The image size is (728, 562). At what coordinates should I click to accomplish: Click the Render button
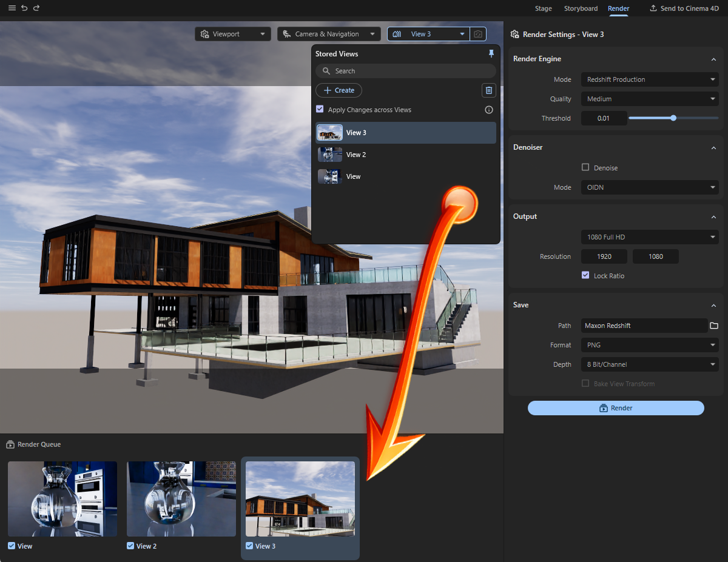click(616, 408)
